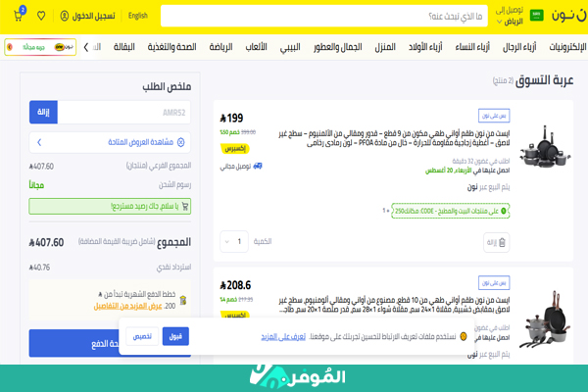Screen dimensions: 588x392
Task: Open the أزياء الرجال category
Action: click(519, 47)
